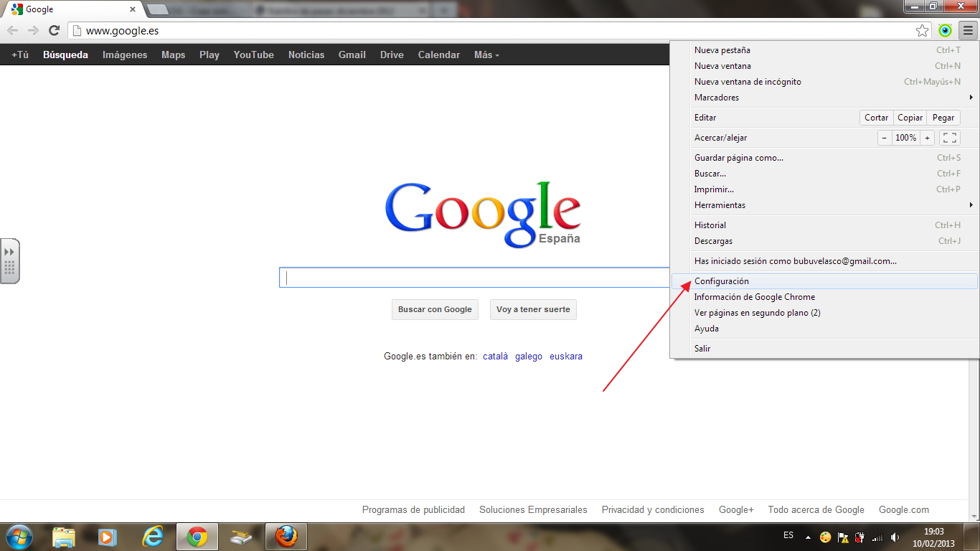980x551 pixels.
Task: Click the Cortar button
Action: [x=876, y=118]
